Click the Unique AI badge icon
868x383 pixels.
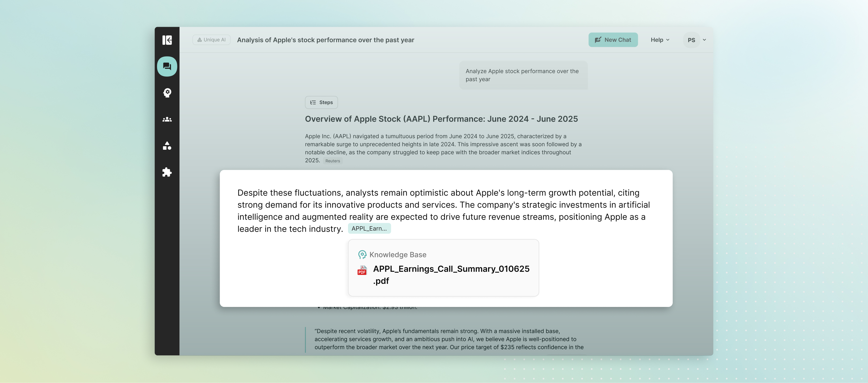(200, 39)
